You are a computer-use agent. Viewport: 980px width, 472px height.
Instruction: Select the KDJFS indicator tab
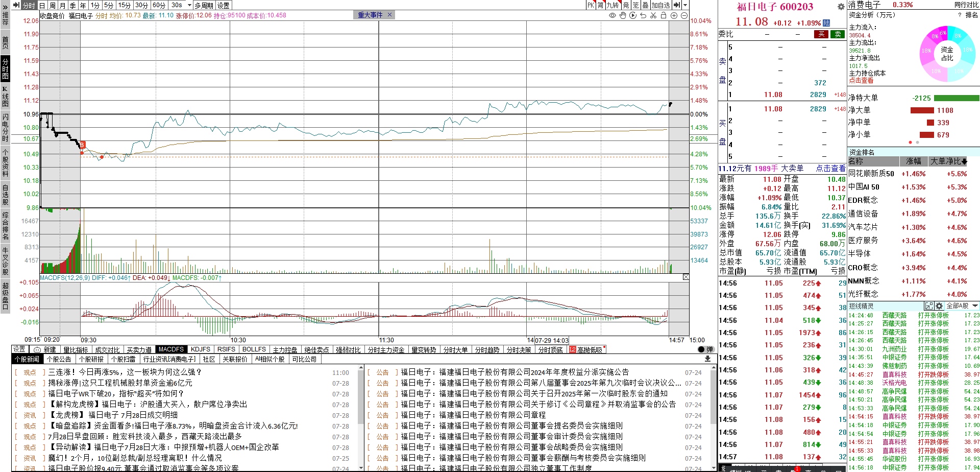coord(201,349)
